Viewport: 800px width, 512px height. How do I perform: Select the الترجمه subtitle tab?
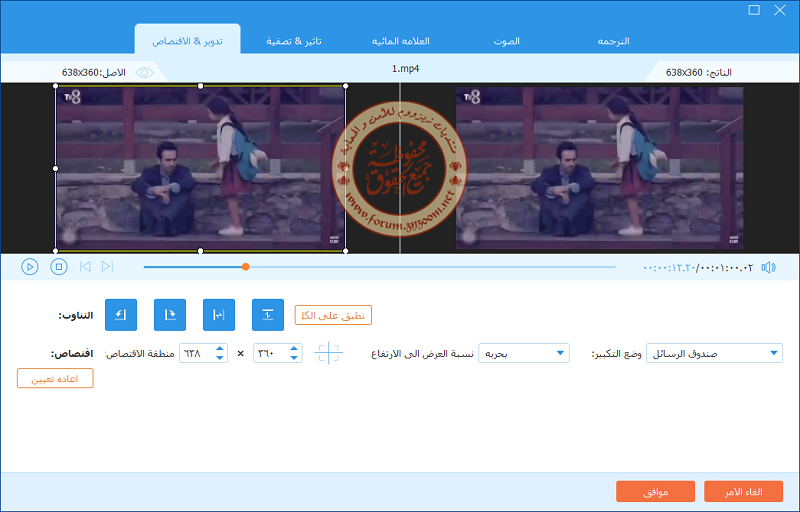click(x=613, y=41)
